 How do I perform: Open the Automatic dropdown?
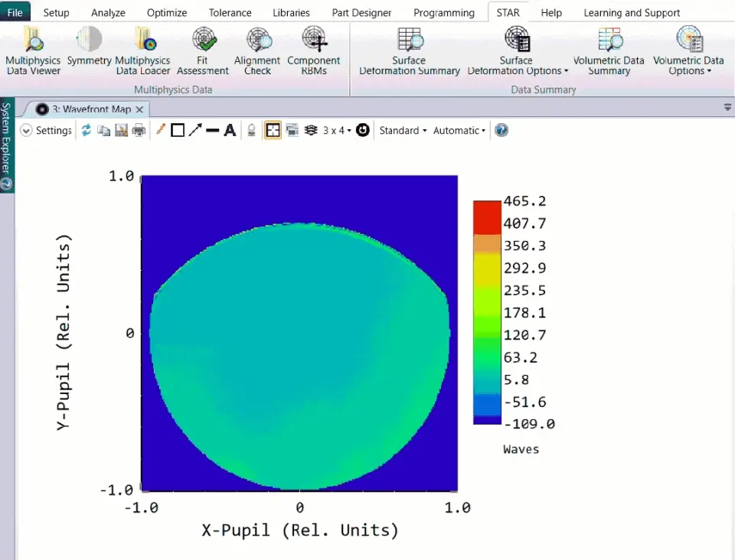[x=459, y=130]
